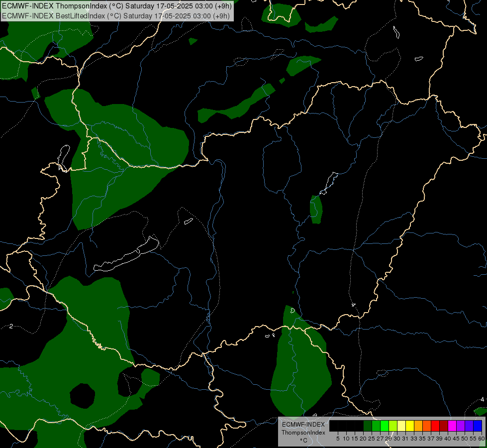Click the bright red 37–39 legend swatch
The width and height of the screenshot is (487, 448).
point(435,426)
